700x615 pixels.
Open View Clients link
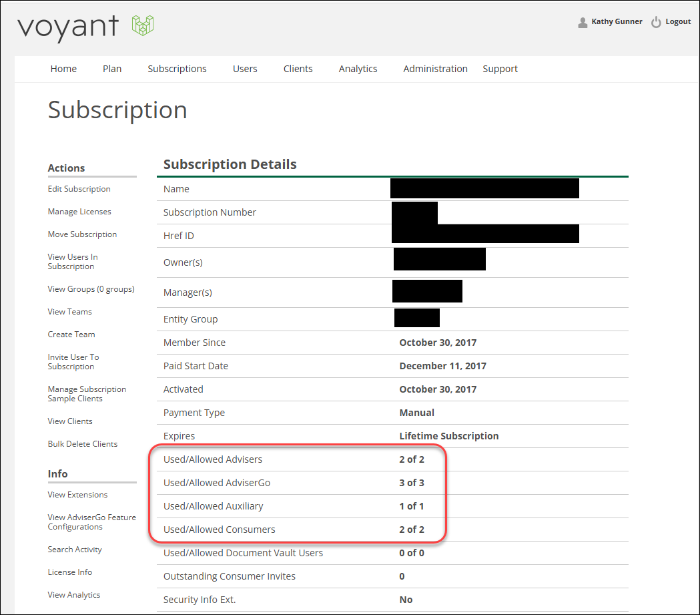(x=70, y=421)
